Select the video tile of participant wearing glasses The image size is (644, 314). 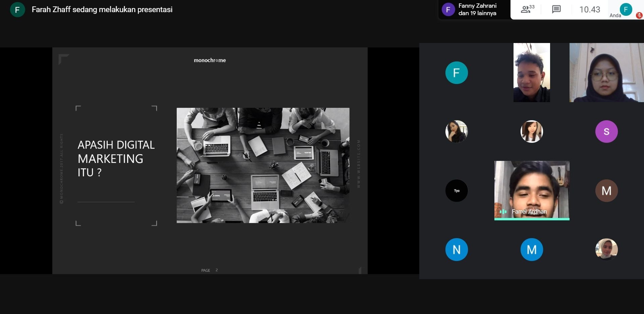coord(606,73)
